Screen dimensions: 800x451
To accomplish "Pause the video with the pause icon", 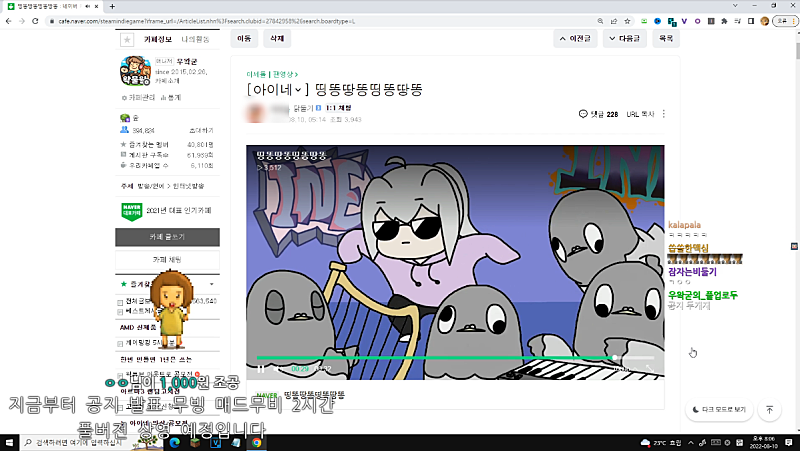I will click(x=261, y=369).
